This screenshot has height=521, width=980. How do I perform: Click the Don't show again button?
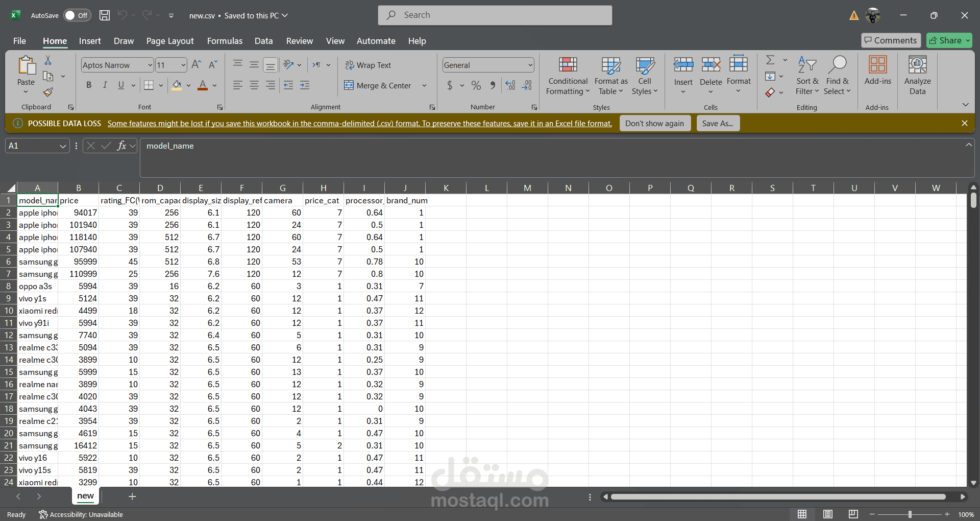654,124
